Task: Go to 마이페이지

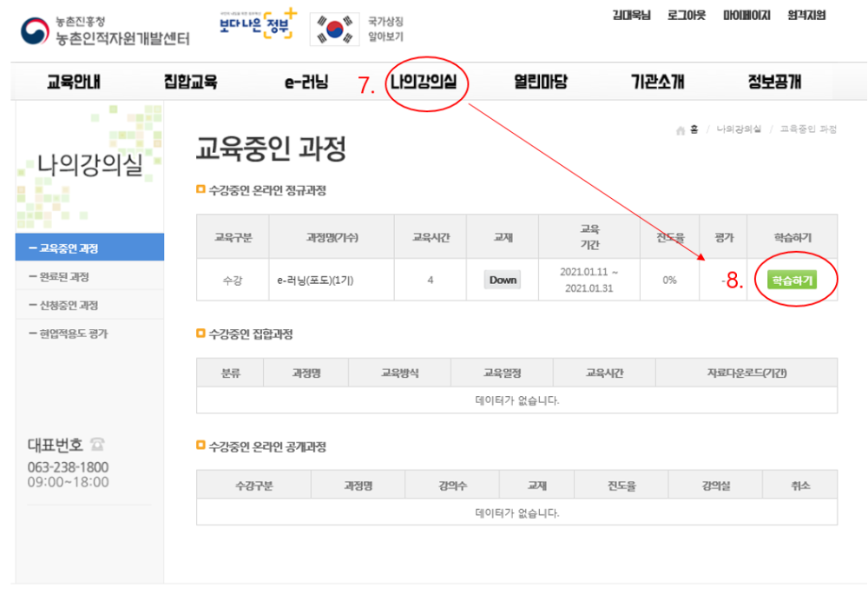Action: 746,16
